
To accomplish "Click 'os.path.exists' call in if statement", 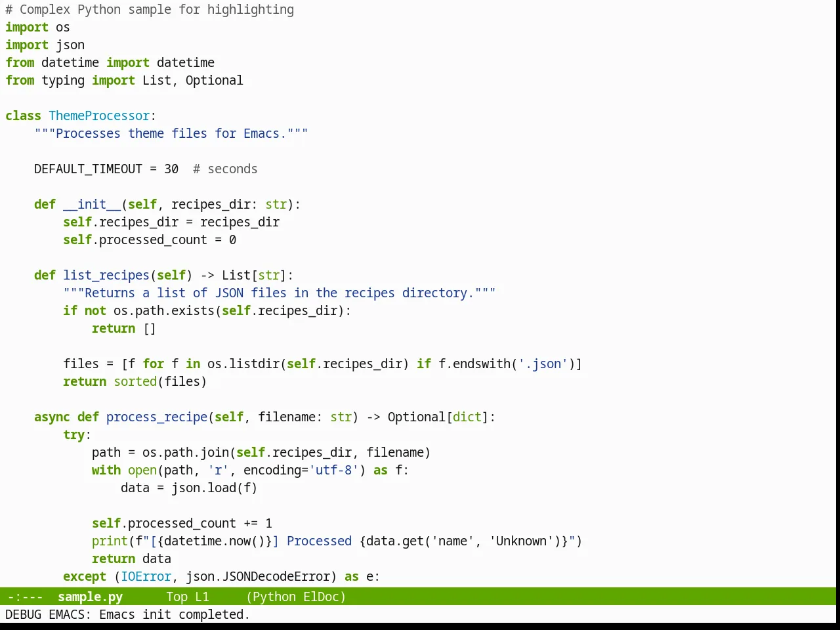I will pos(164,311).
